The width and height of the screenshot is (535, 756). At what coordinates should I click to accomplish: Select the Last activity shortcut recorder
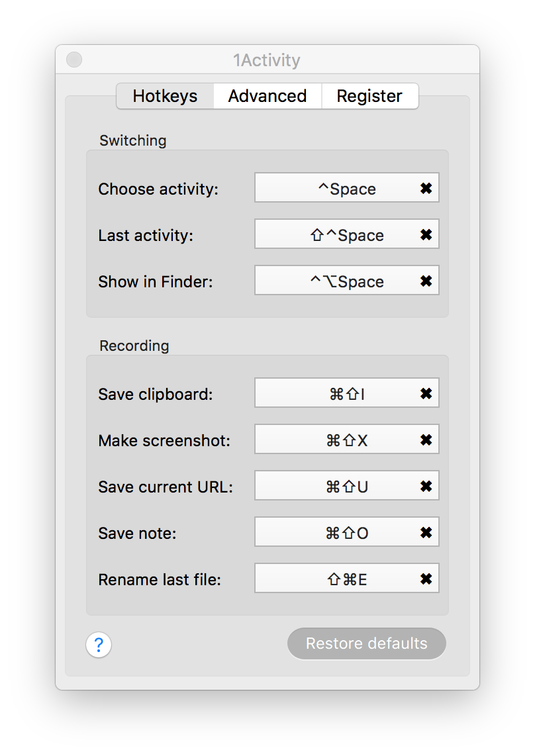(334, 235)
